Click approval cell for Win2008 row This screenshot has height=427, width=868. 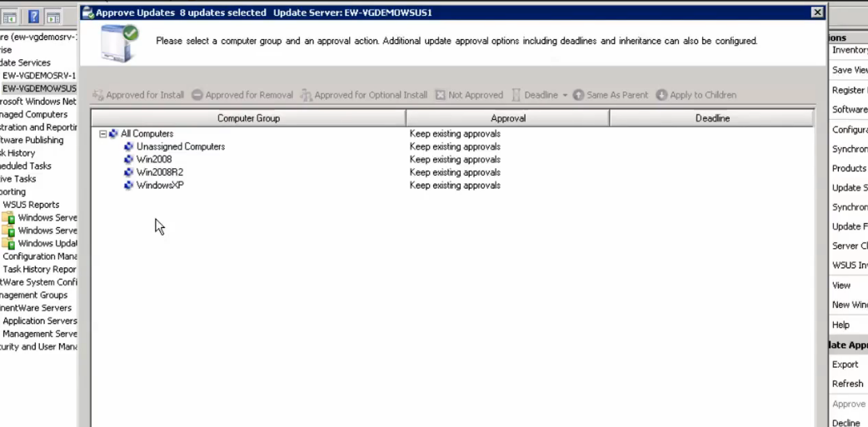(455, 159)
